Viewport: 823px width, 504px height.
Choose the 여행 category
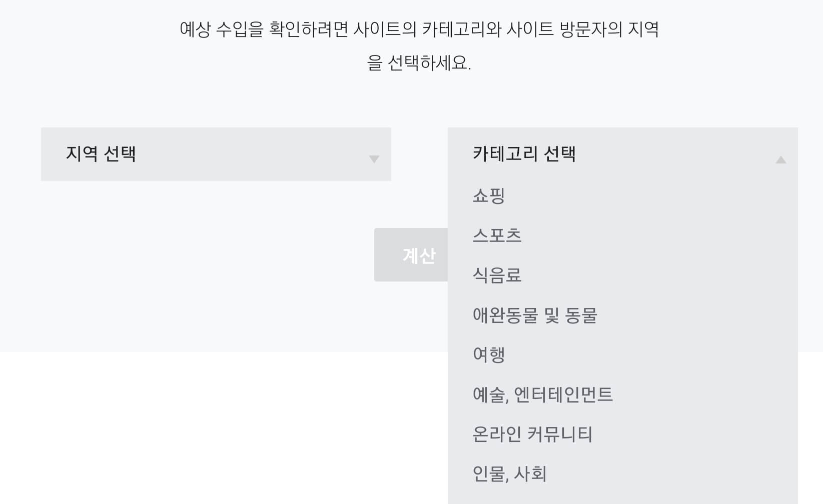489,354
